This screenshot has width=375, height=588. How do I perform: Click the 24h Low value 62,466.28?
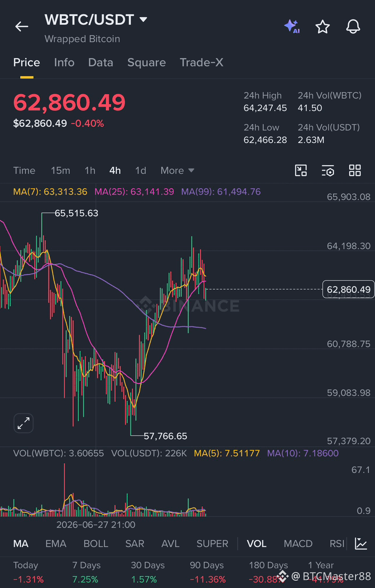265,140
